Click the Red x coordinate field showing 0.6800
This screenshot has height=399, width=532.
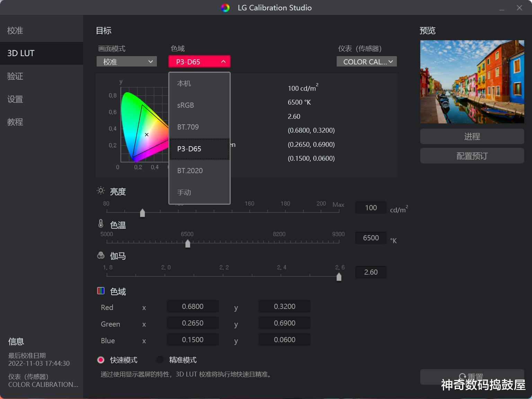[x=193, y=306]
